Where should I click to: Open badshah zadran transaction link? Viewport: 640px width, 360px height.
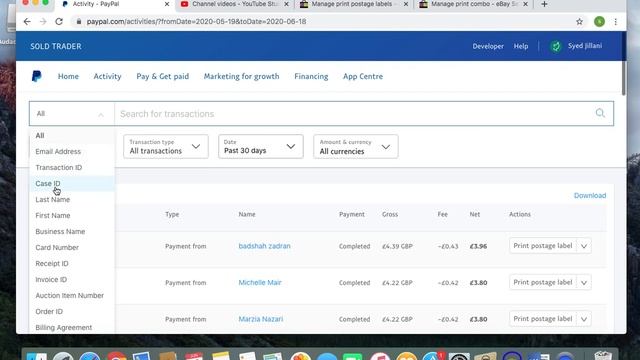point(264,246)
